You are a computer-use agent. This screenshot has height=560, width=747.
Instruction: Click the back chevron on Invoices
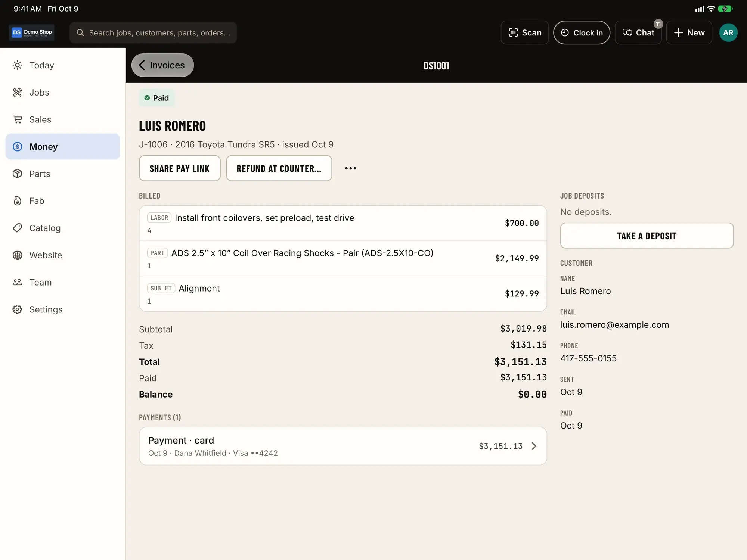142,65
